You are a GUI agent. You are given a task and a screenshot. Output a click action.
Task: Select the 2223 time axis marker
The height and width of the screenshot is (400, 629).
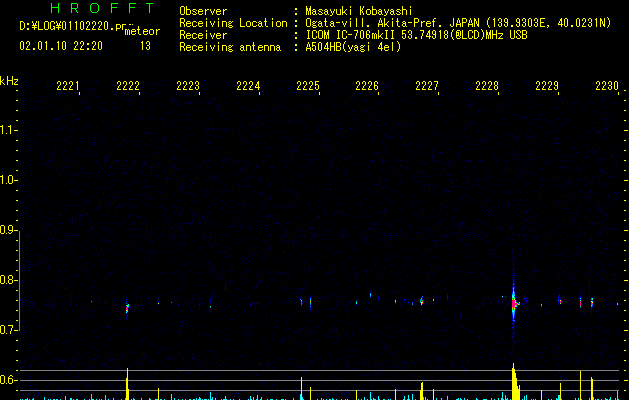click(188, 85)
